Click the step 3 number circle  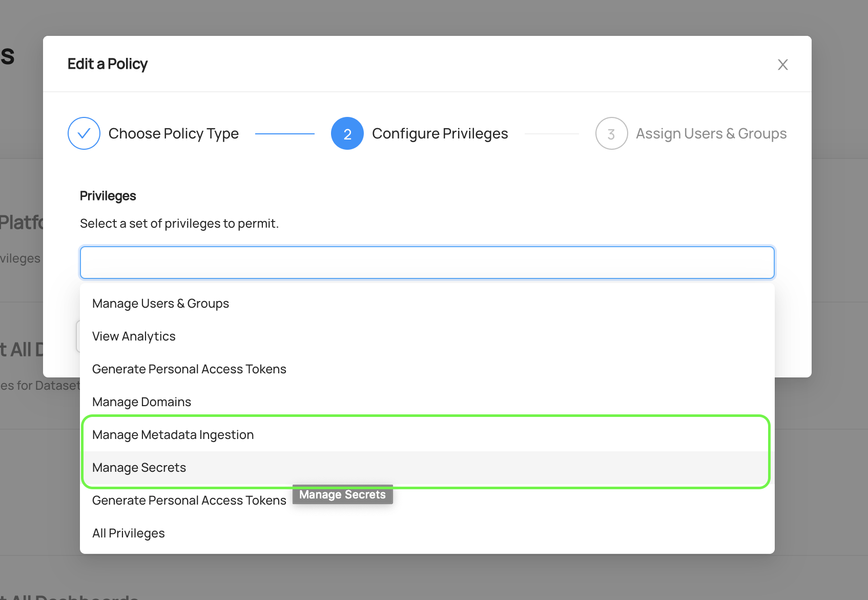611,133
